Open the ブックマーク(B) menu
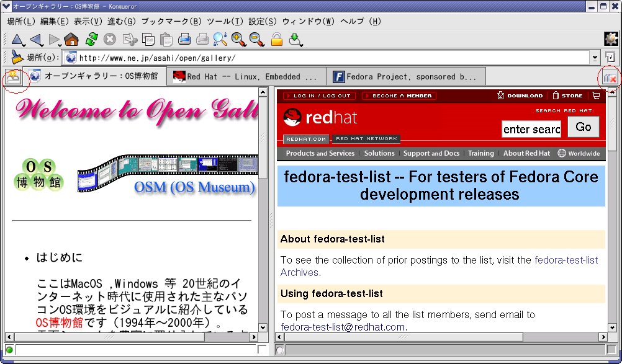The width and height of the screenshot is (622, 364). pos(171,21)
